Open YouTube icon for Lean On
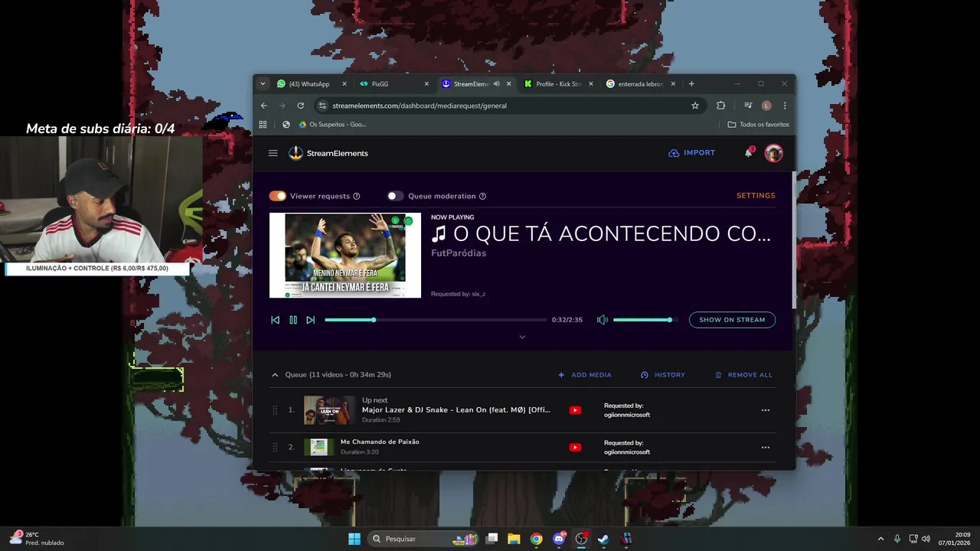Viewport: 980px width, 551px height. (x=575, y=410)
